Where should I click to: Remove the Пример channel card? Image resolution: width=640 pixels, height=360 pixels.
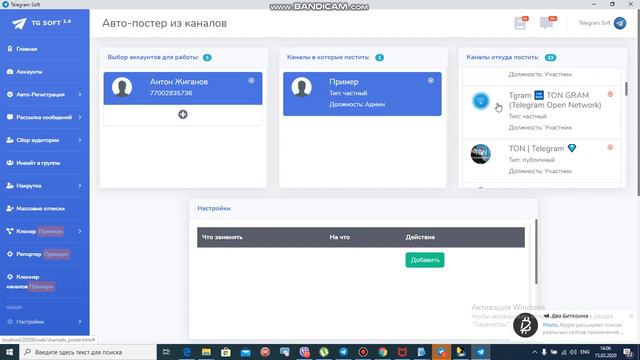[431, 81]
